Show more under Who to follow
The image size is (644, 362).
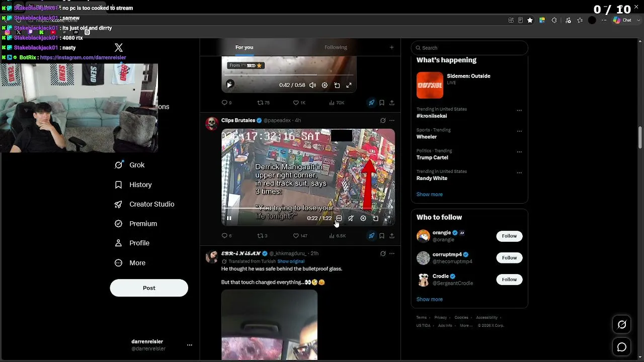(429, 299)
